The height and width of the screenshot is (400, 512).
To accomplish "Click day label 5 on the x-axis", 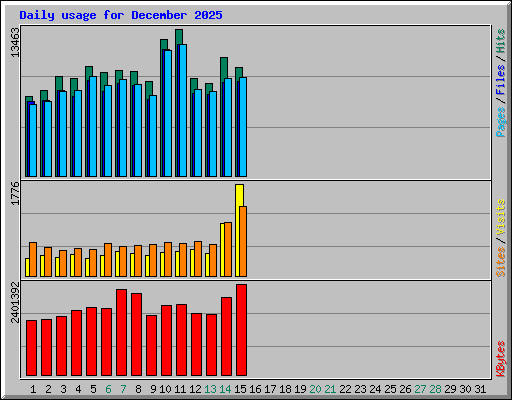I will coord(93,389).
